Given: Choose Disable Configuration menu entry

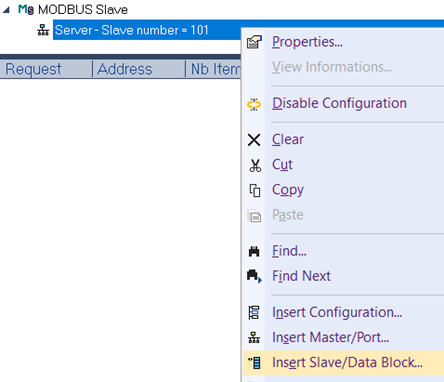Looking at the screenshot, I should pos(339,103).
